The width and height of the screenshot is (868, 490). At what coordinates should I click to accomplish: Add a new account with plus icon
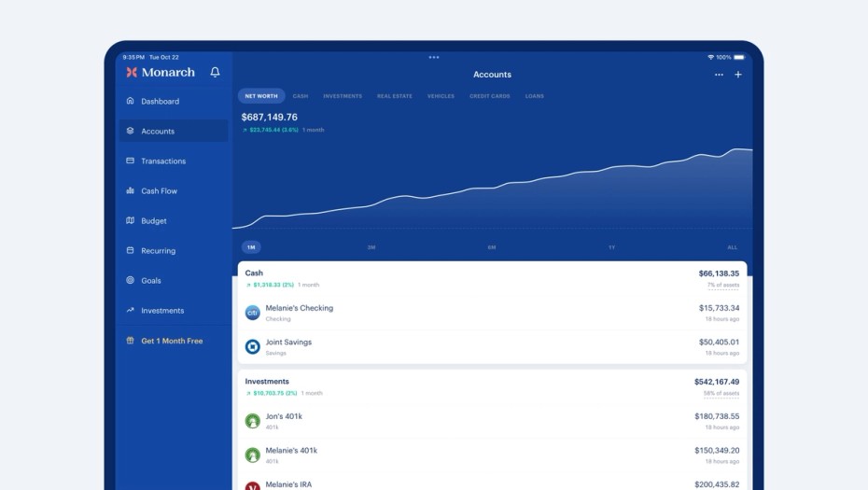738,74
